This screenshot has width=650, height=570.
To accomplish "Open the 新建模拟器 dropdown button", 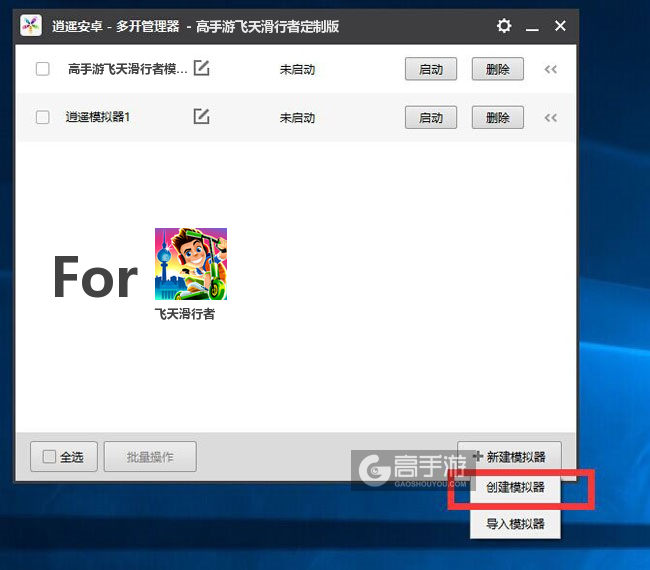I will point(509,456).
